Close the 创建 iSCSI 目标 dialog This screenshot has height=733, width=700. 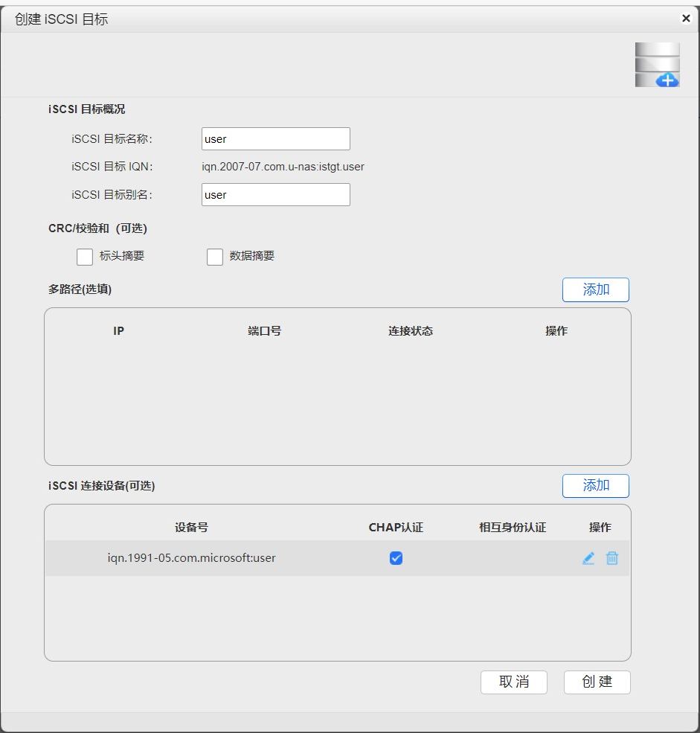pos(686,19)
